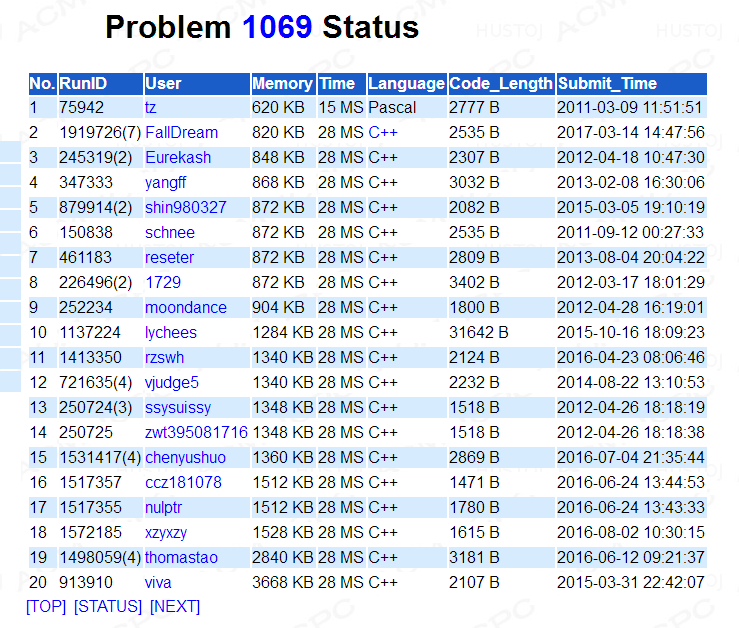739x628 pixels.
Task: Open shin980327 user link
Action: point(186,207)
